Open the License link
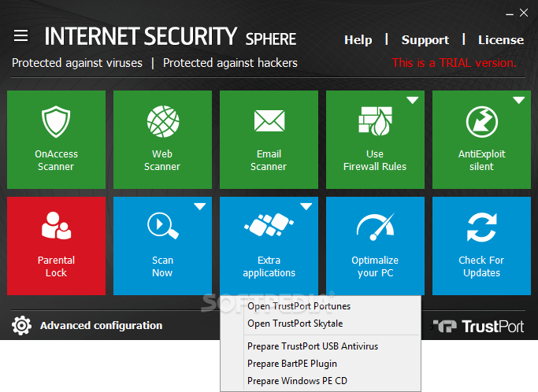 (x=501, y=40)
